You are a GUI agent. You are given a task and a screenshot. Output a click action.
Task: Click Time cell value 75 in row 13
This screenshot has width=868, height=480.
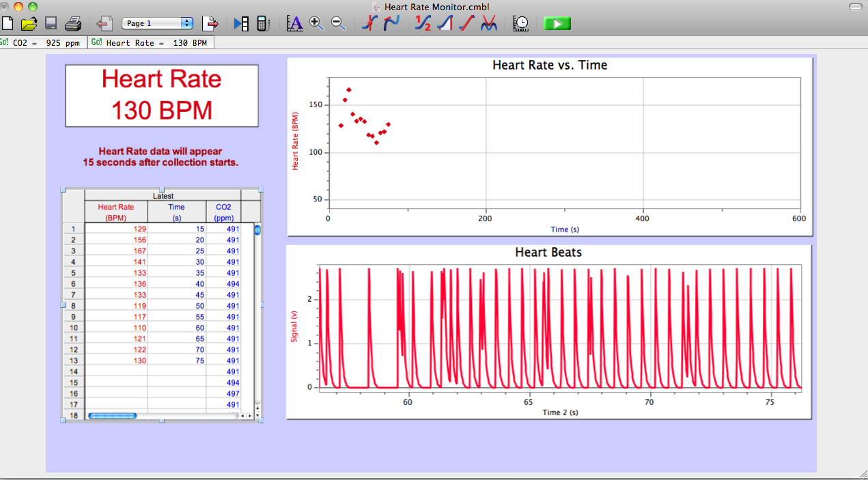coord(176,361)
